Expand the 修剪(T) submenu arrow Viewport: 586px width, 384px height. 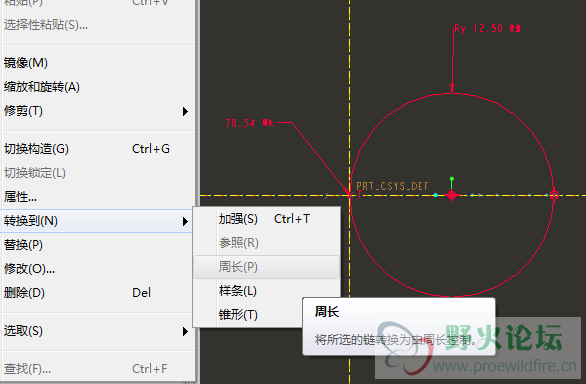185,111
